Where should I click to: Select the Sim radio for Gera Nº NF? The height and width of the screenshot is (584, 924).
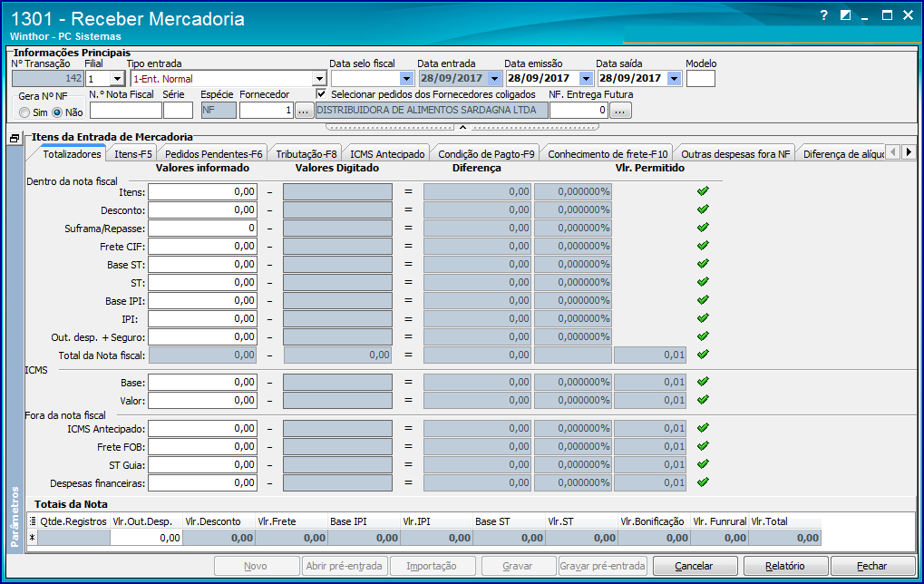pos(24,112)
